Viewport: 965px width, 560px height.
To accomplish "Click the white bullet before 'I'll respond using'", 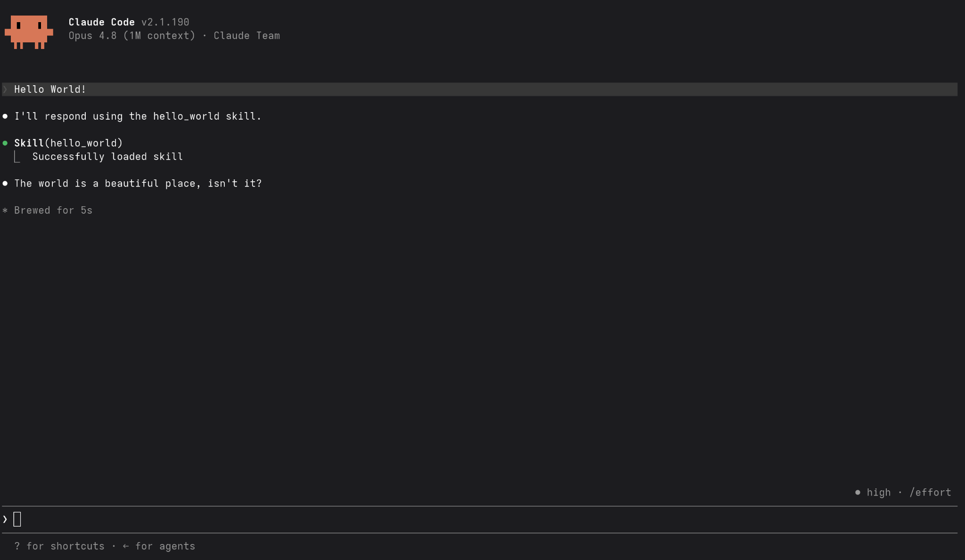I will coord(5,116).
